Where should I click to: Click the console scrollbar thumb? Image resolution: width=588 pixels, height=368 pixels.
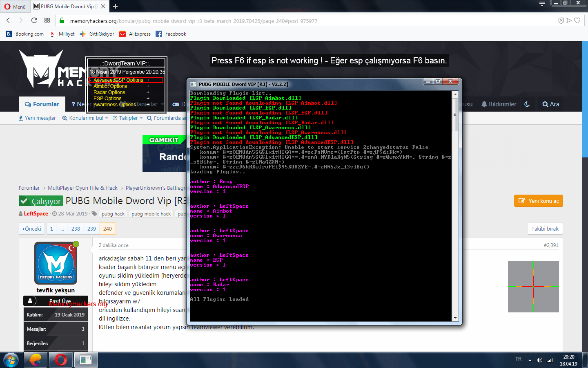point(455,115)
